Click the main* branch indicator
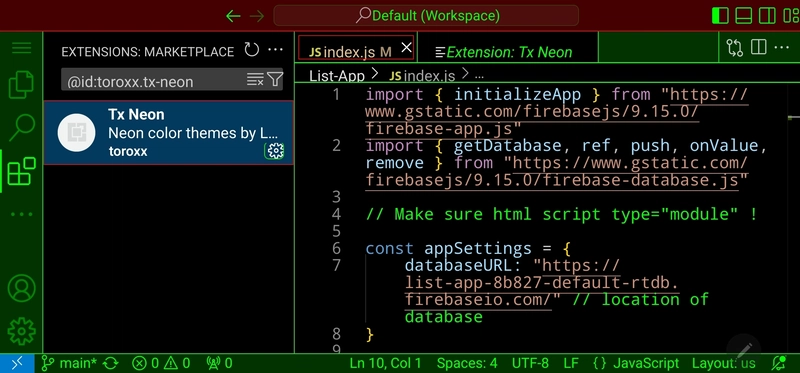 coord(69,363)
